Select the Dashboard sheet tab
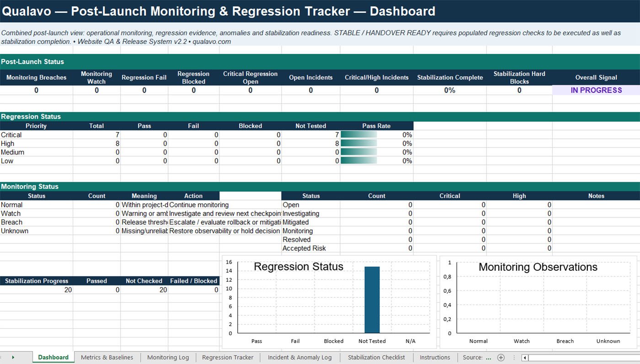640x364 pixels. tap(53, 358)
